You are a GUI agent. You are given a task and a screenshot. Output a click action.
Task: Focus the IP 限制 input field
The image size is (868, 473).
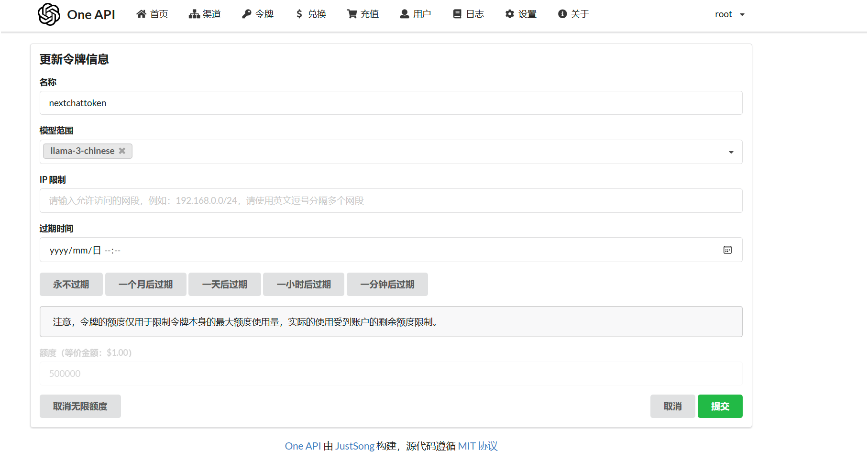(391, 201)
